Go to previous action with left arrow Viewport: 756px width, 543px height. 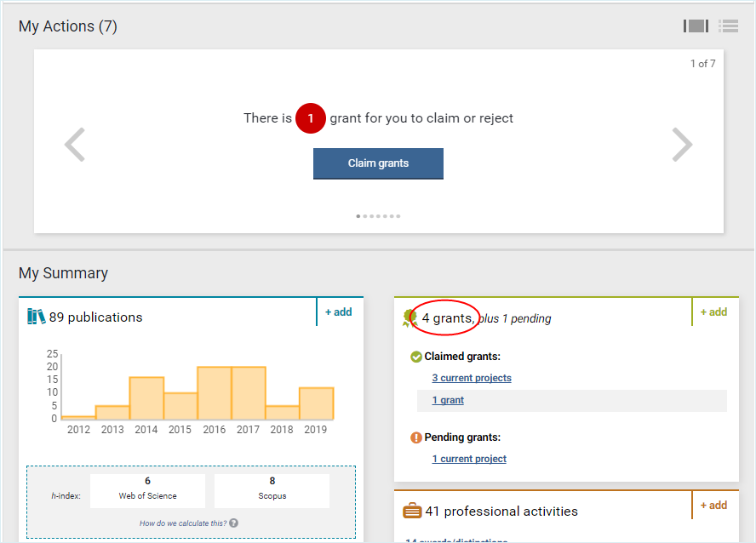[x=75, y=145]
